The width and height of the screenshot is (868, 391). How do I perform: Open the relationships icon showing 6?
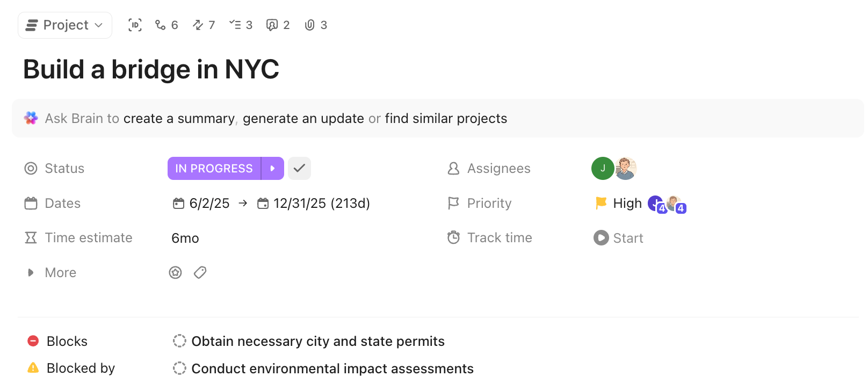tap(160, 25)
